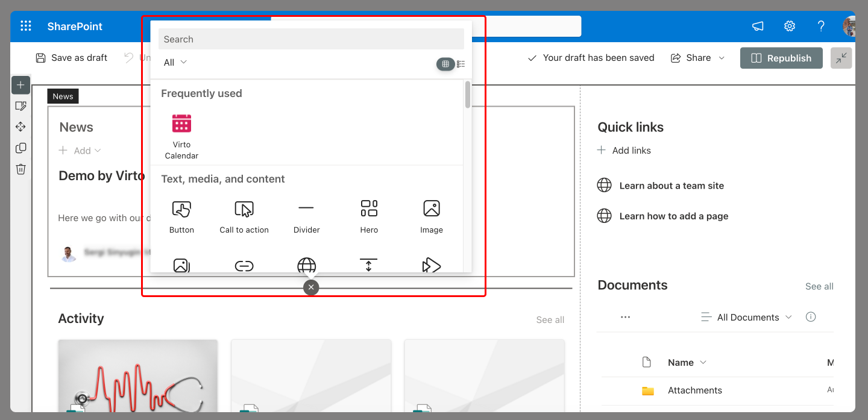The image size is (868, 420).
Task: Click the Frequently used heading
Action: tap(201, 93)
